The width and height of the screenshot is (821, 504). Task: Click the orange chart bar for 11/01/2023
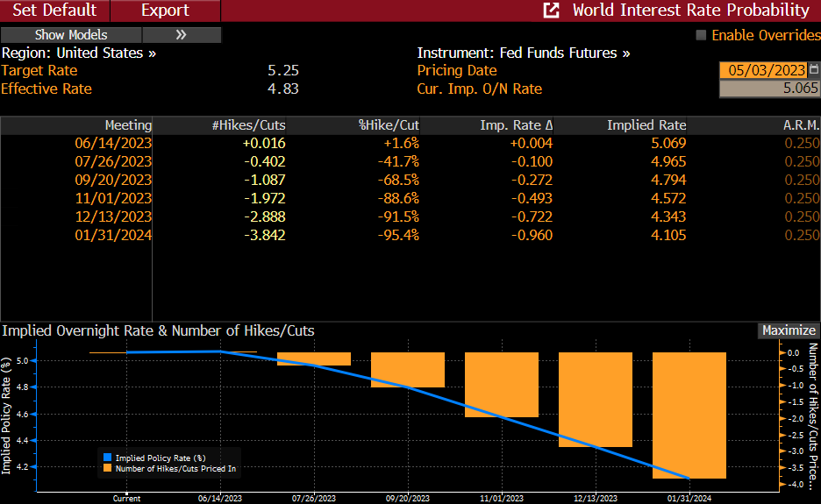[x=502, y=385]
